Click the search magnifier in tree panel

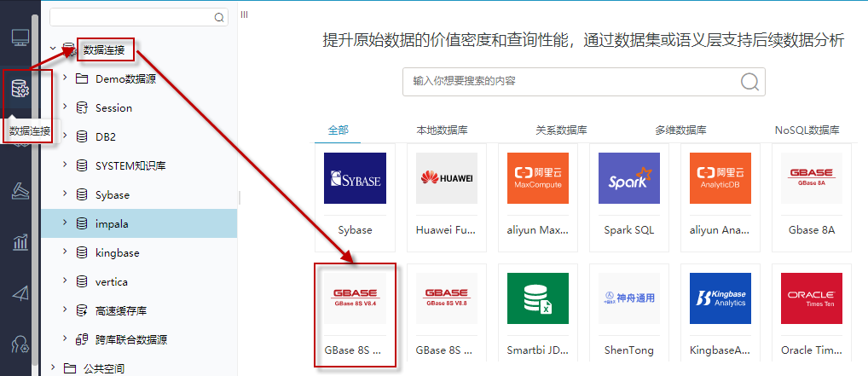coord(218,17)
